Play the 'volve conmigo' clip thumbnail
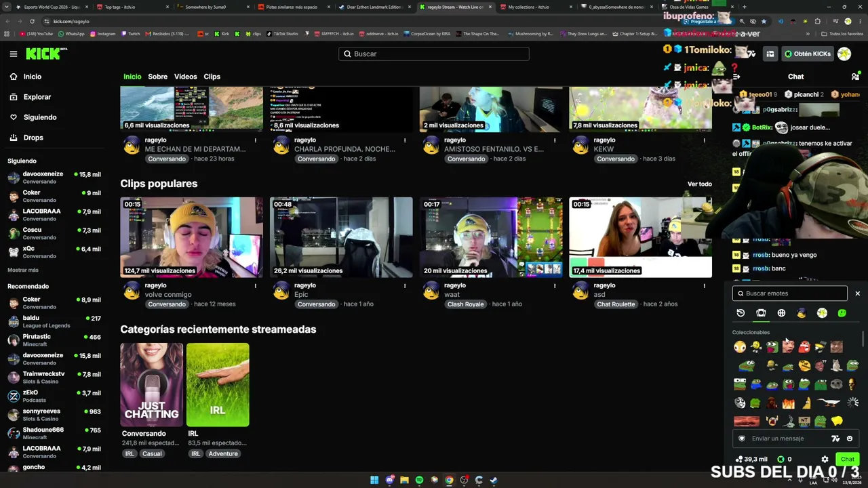The height and width of the screenshot is (488, 868). [192, 237]
